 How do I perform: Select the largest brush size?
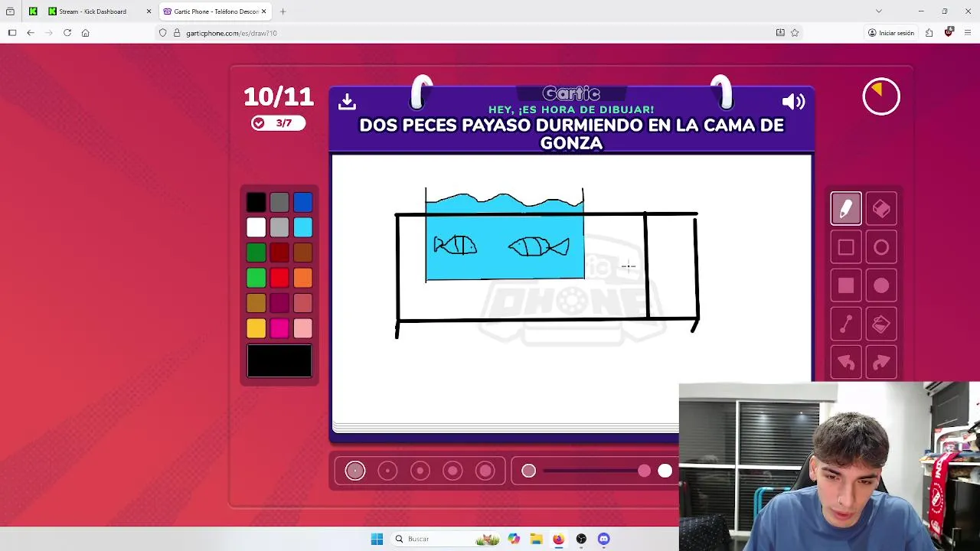click(485, 471)
